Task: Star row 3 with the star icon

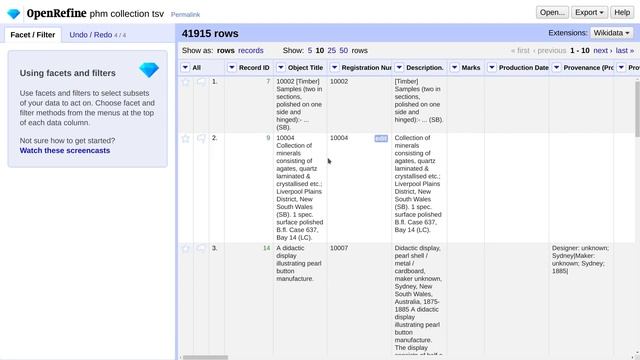Action: [186, 248]
